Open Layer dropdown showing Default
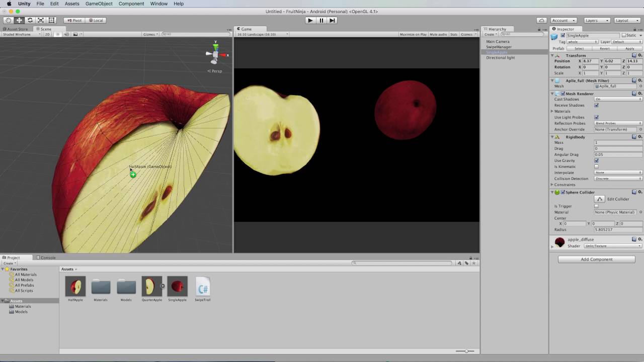Screen dimensions: 644x362 tap(627, 42)
